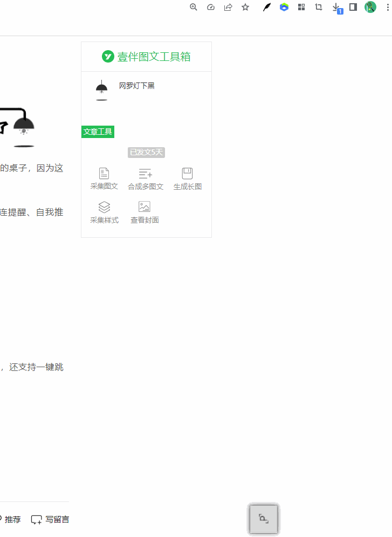Open the downloads icon with badge
The image size is (392, 537).
(x=337, y=8)
